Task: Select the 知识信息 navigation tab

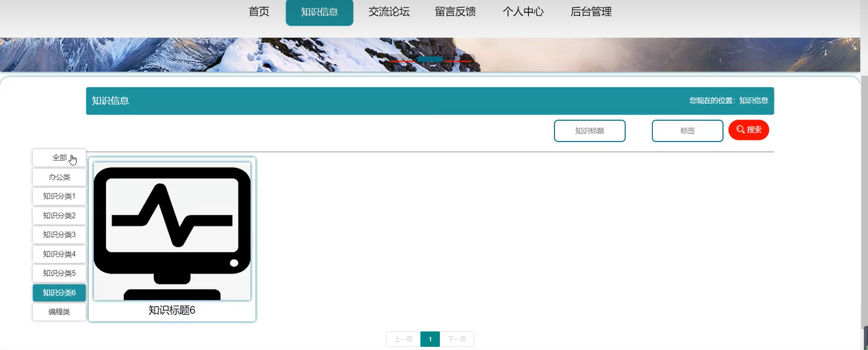Action: [x=320, y=12]
